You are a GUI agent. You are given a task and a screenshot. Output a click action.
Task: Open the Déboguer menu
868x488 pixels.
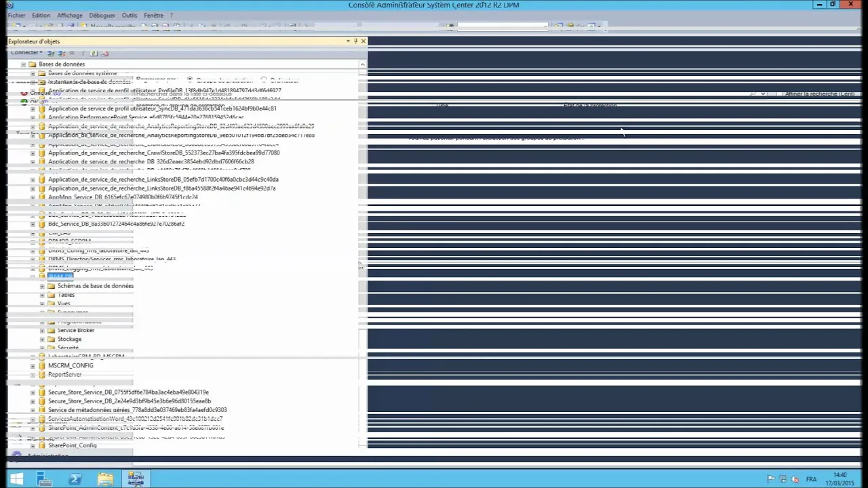click(102, 15)
